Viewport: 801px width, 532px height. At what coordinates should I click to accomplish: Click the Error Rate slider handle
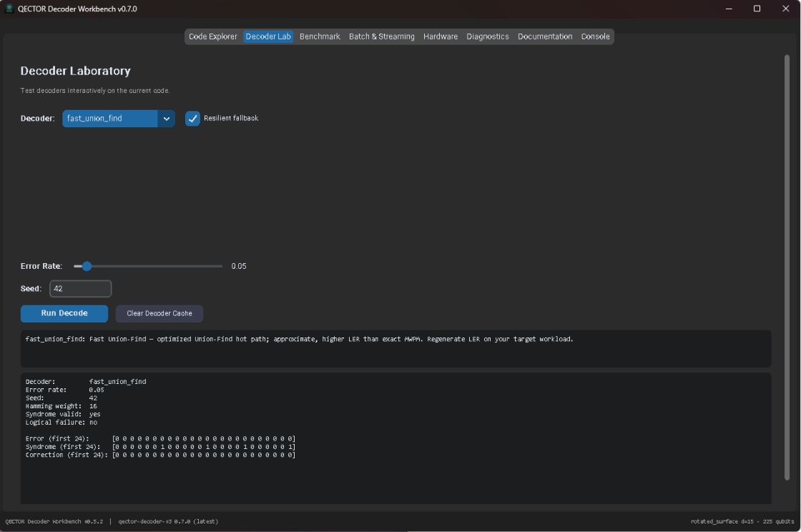pos(87,266)
